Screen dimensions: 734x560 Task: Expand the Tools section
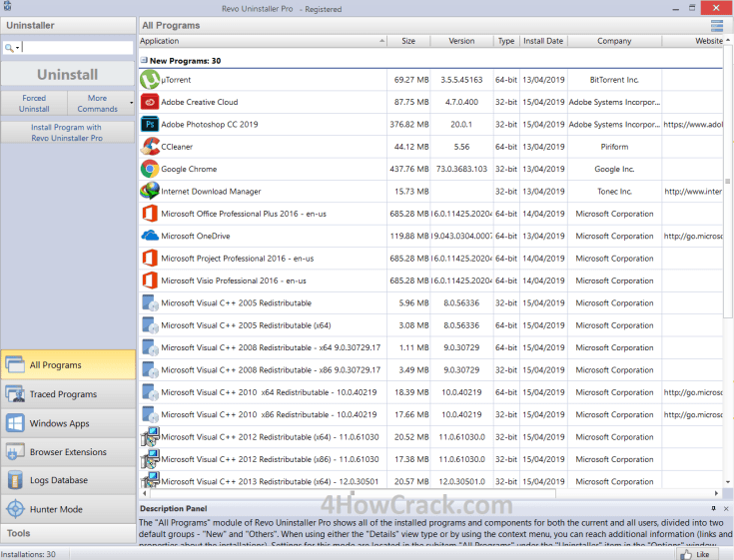click(68, 533)
